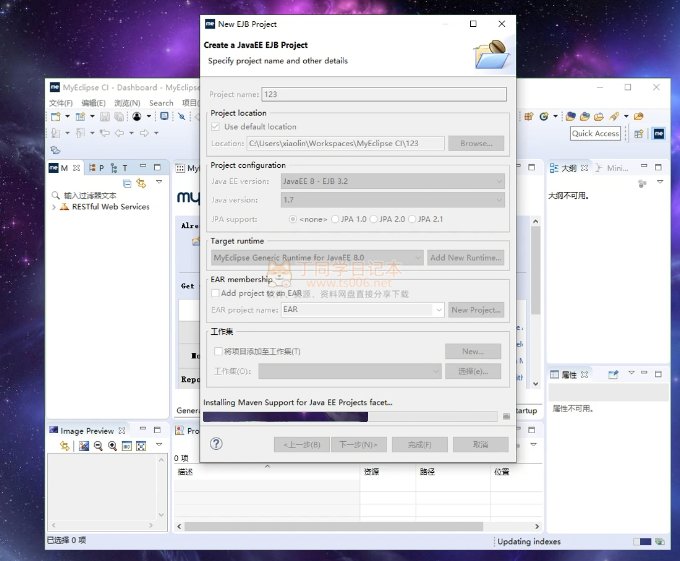Viewport: 680px width, 561px height.
Task: Click the Add New Runtime... button
Action: pos(466,257)
